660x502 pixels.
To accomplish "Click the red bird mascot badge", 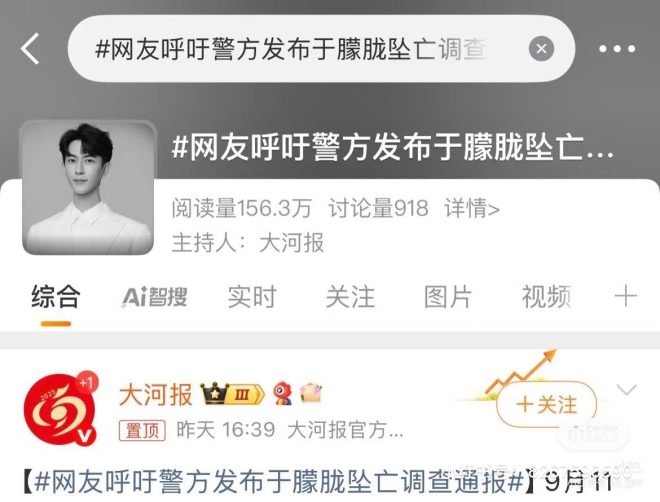I will [283, 394].
